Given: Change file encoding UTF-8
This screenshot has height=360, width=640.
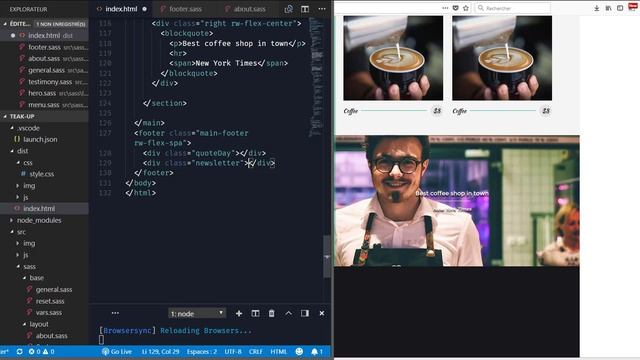Looking at the screenshot, I should click(233, 351).
